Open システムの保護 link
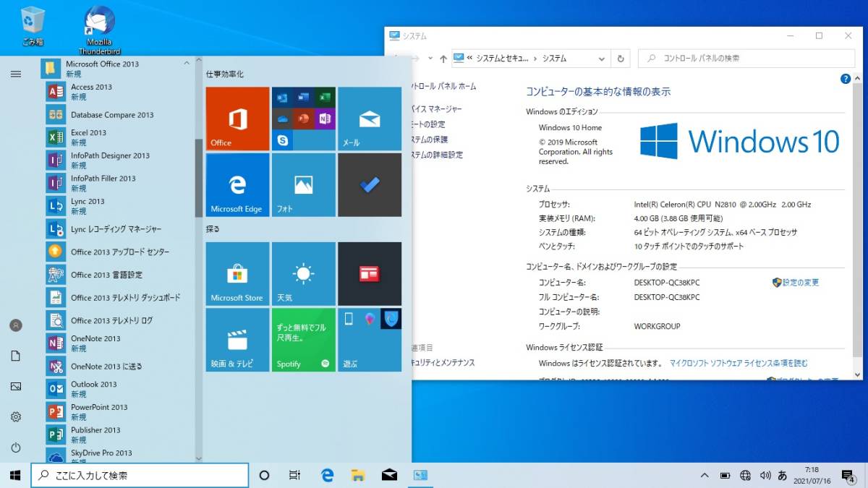 430,140
